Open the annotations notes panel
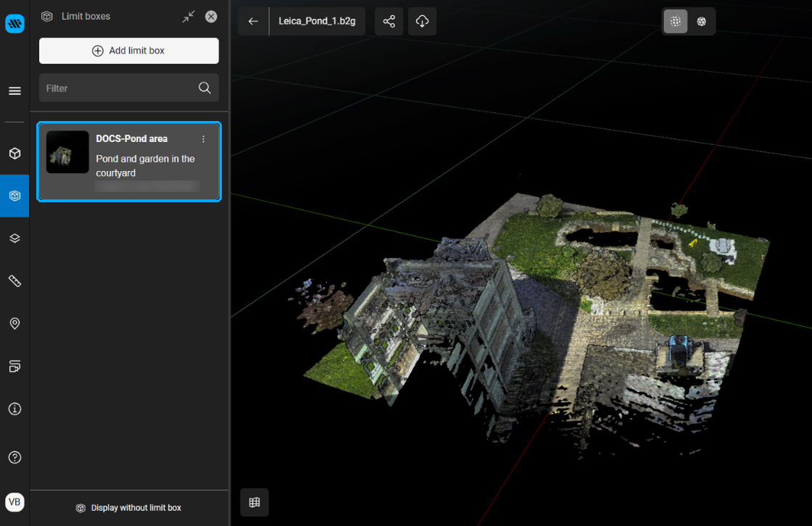The width and height of the screenshot is (812, 526). pos(14,366)
